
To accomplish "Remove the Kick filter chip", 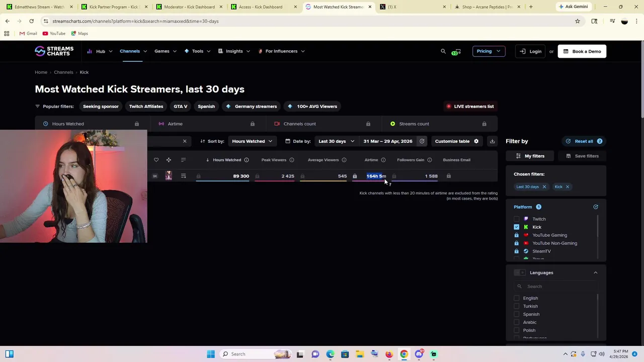I will click(567, 187).
